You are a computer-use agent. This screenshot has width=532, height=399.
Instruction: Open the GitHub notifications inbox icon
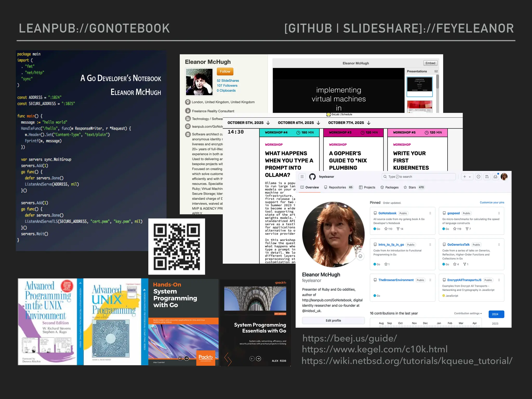495,177
